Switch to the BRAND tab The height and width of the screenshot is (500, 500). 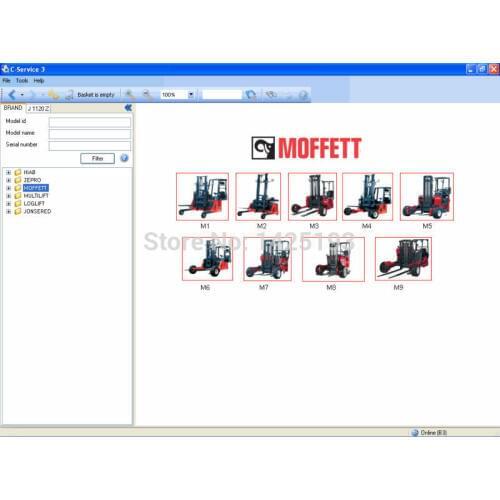click(x=13, y=108)
